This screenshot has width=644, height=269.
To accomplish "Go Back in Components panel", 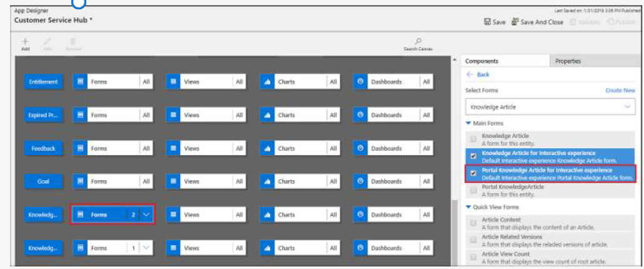I will point(478,74).
